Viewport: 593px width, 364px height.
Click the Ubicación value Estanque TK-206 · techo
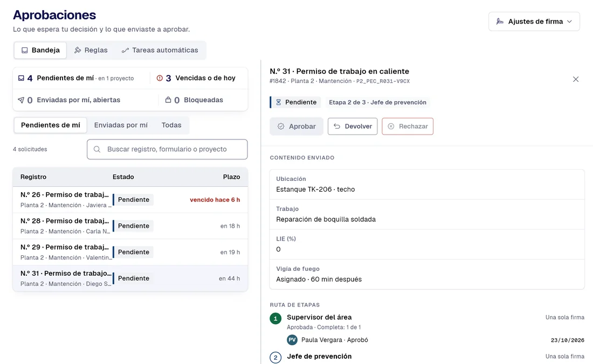tap(315, 190)
